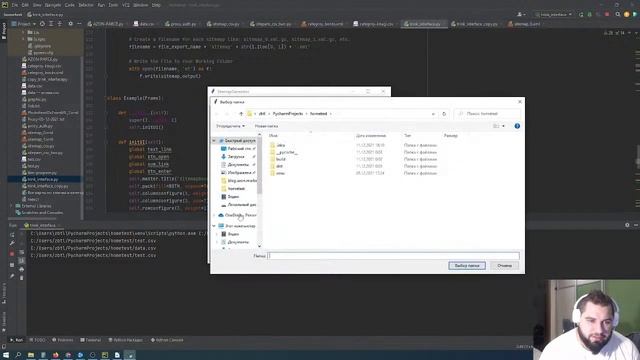
Task: Click the refresh icon in folder dialog address bar
Action: click(444, 114)
